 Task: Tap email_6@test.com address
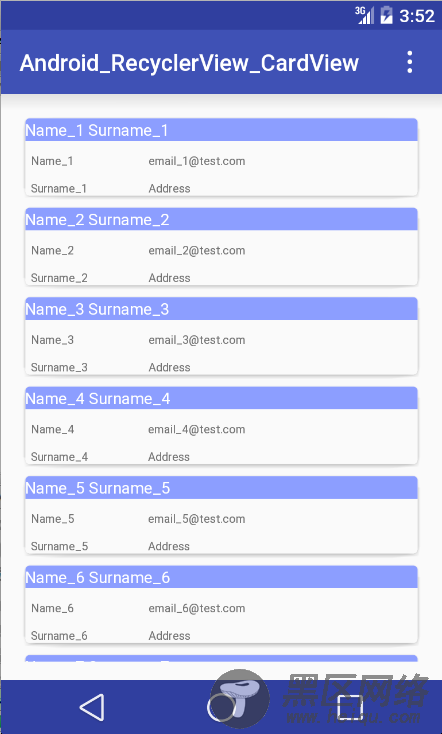(197, 608)
